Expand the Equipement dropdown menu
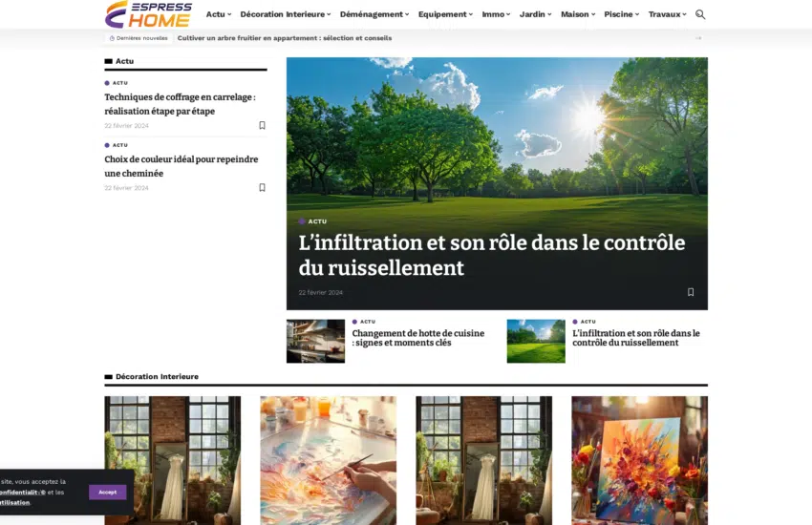Screen dimensions: 812x525 pos(445,14)
